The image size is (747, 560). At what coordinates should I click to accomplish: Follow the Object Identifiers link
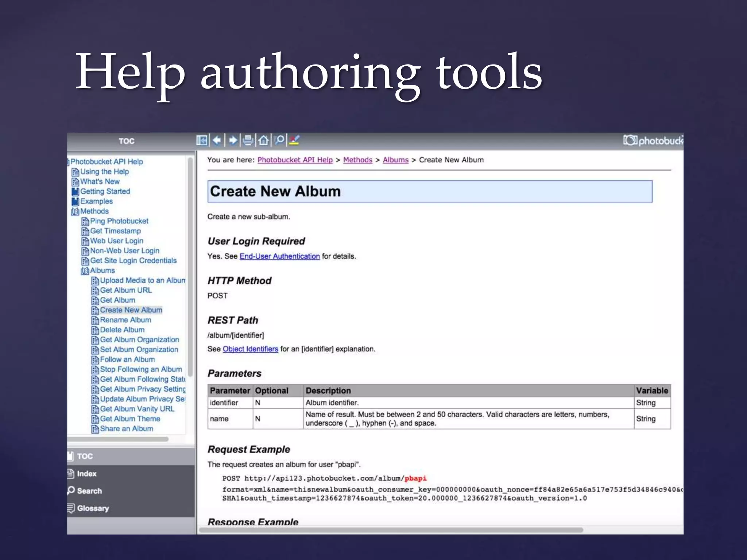250,349
